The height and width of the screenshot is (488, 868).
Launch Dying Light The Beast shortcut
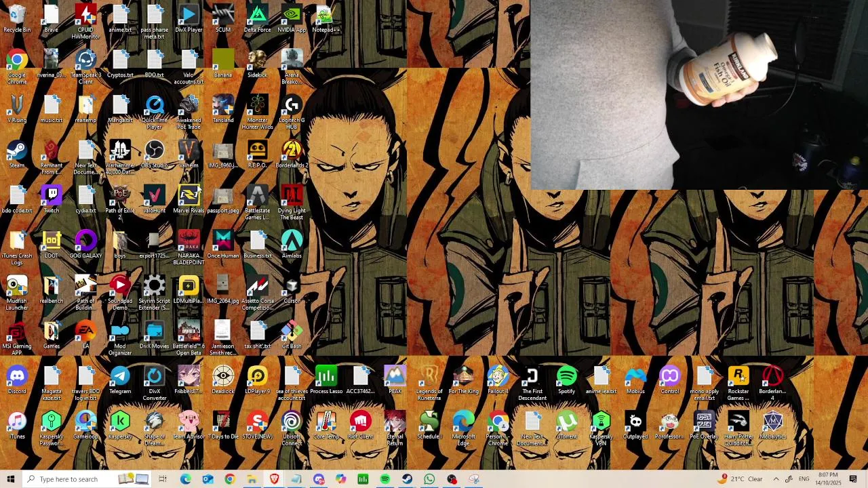tap(292, 203)
